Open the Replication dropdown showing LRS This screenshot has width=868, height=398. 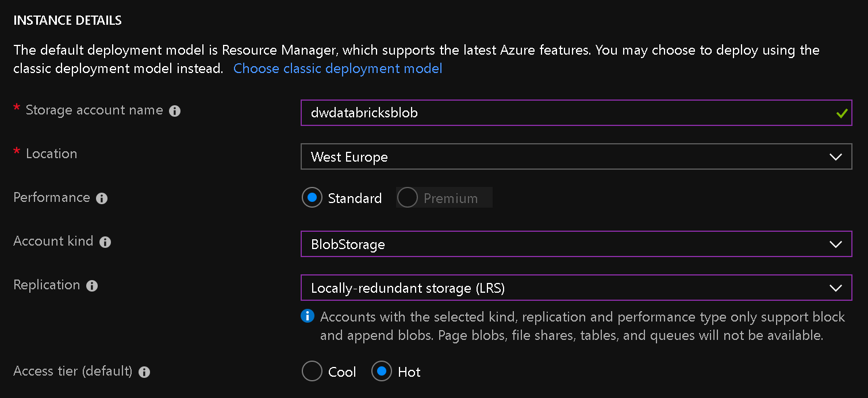575,288
